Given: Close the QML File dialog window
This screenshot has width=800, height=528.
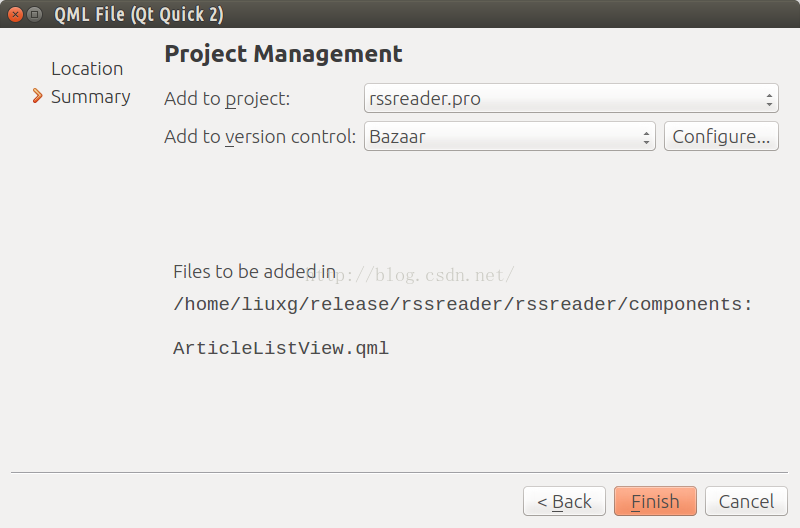Looking at the screenshot, I should [x=16, y=14].
